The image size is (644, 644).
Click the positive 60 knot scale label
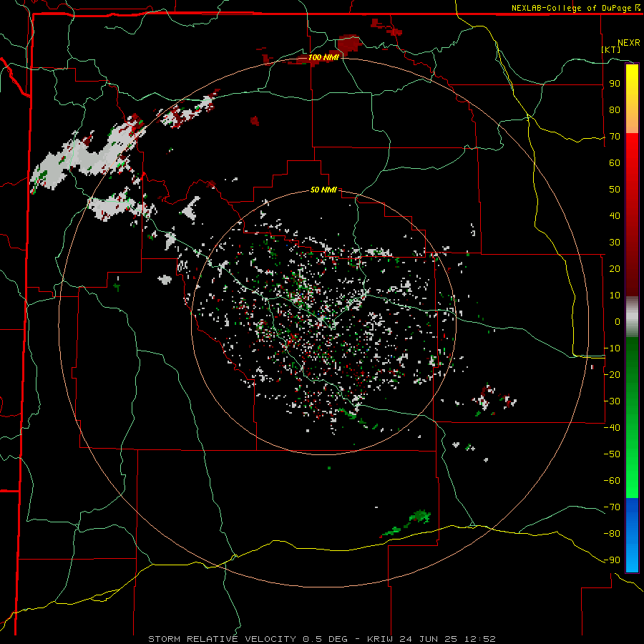pyautogui.click(x=615, y=163)
